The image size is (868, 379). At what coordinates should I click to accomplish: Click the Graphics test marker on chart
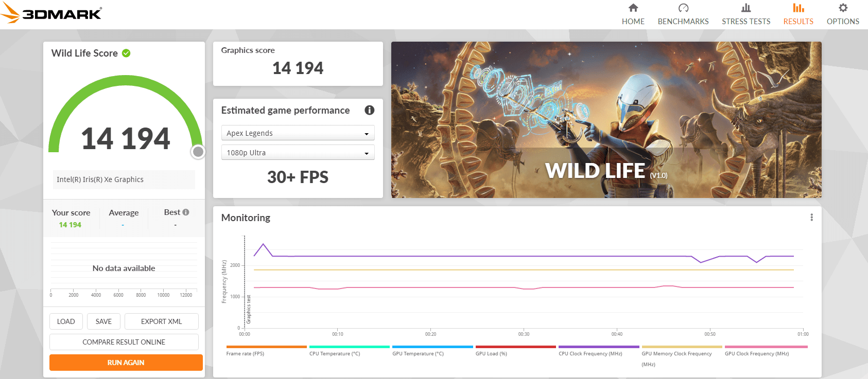(x=249, y=309)
